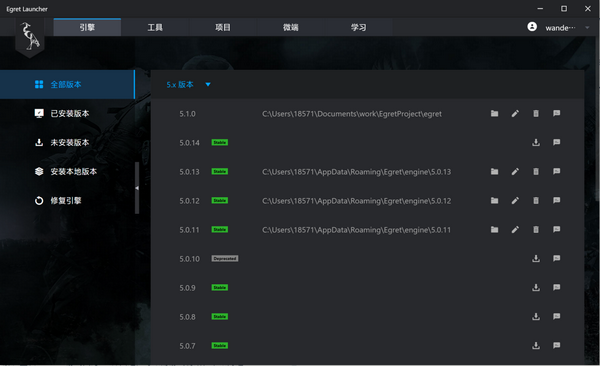This screenshot has width=600, height=366.
Task: Delete engine version 5.0.12
Action: tap(536, 201)
